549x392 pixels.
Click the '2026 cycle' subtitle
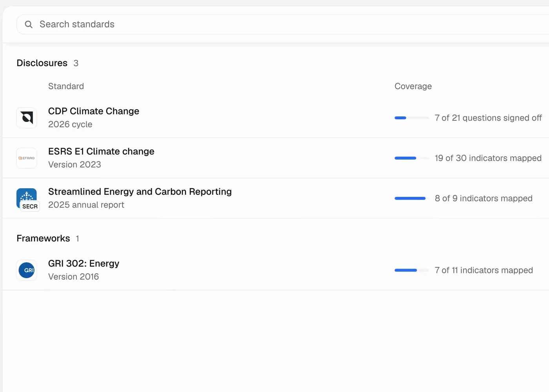click(70, 124)
